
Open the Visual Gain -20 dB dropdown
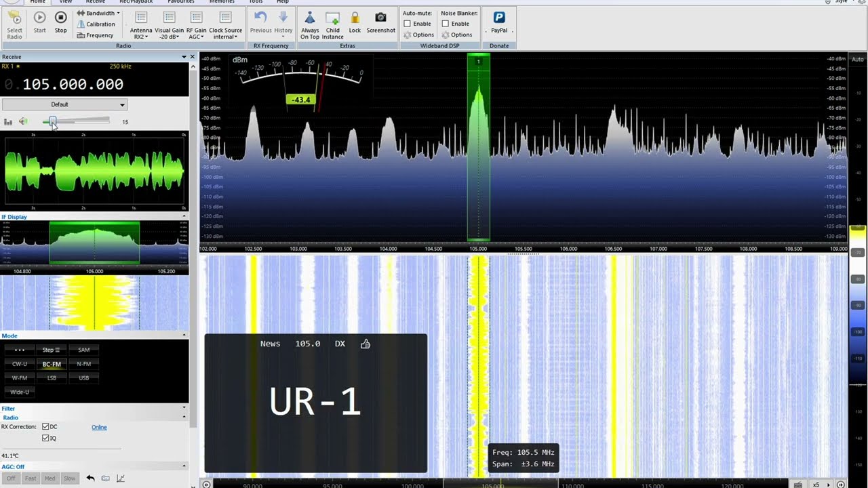(169, 25)
